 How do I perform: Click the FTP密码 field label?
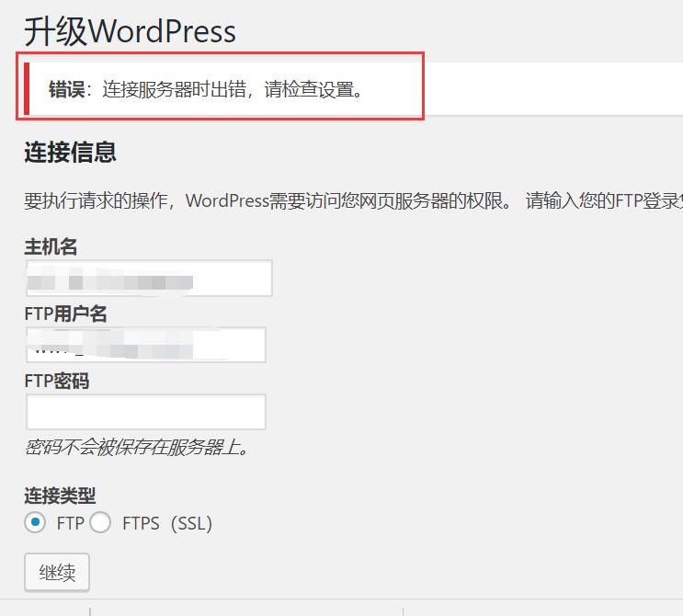[57, 381]
